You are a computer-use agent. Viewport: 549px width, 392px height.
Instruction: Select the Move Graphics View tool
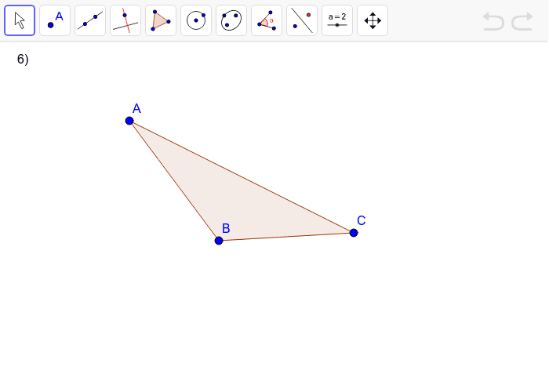click(373, 20)
